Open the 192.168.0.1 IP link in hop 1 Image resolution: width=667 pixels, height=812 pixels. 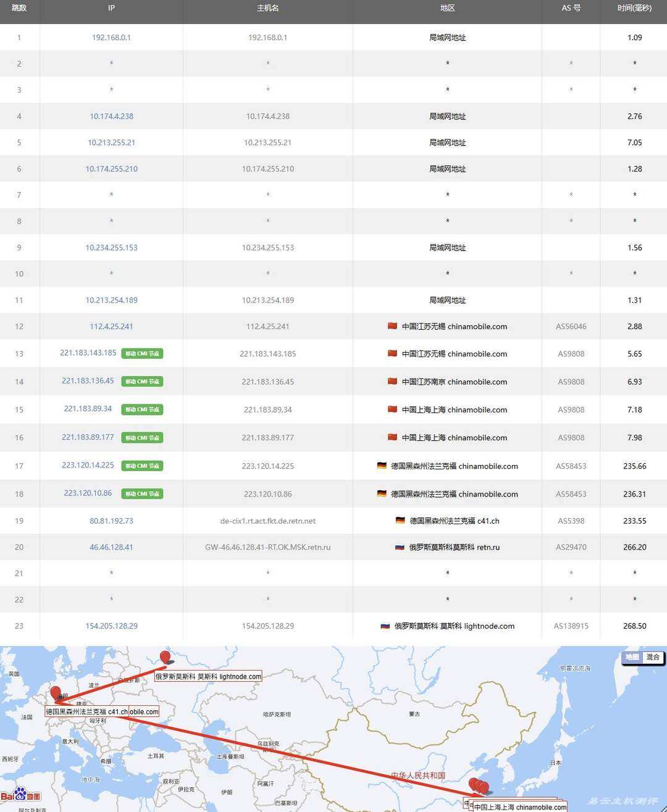pyautogui.click(x=111, y=38)
